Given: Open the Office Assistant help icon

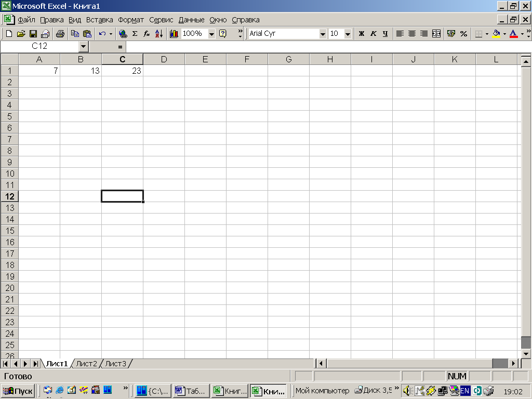Looking at the screenshot, I should pyautogui.click(x=223, y=34).
